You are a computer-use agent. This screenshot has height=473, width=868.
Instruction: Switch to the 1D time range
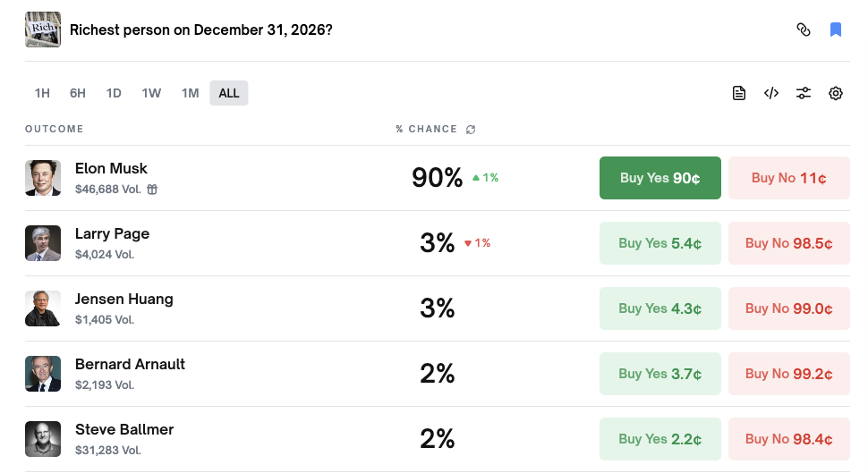pos(114,93)
